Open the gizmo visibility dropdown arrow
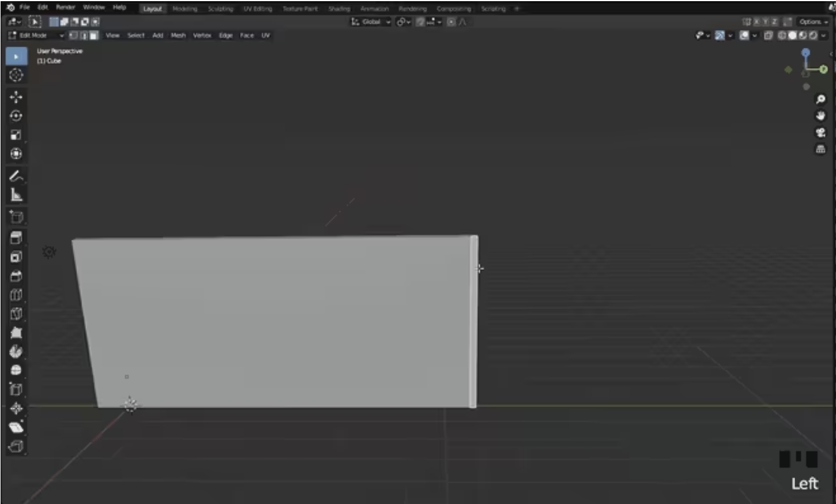This screenshot has width=836, height=504. pos(730,35)
